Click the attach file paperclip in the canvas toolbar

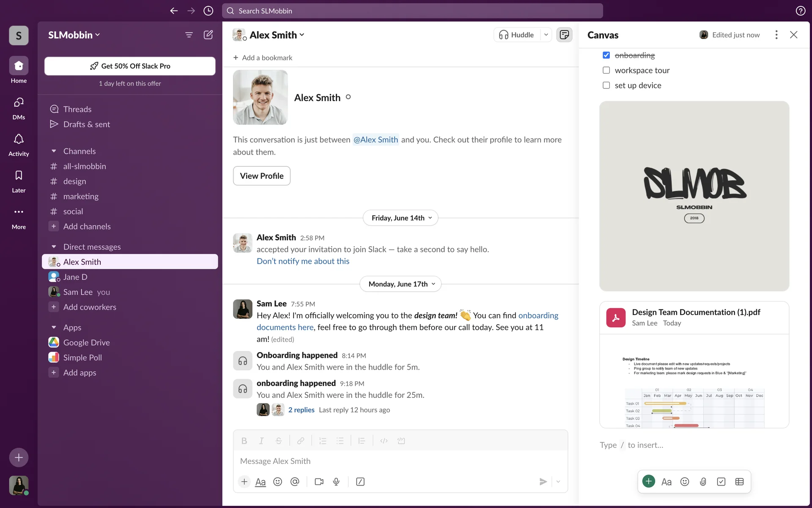click(703, 482)
